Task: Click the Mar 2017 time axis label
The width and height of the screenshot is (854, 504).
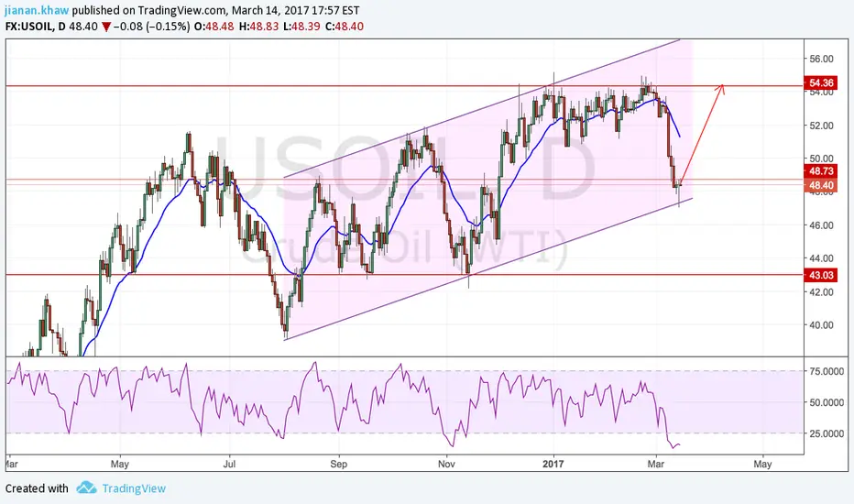Action: coord(656,465)
